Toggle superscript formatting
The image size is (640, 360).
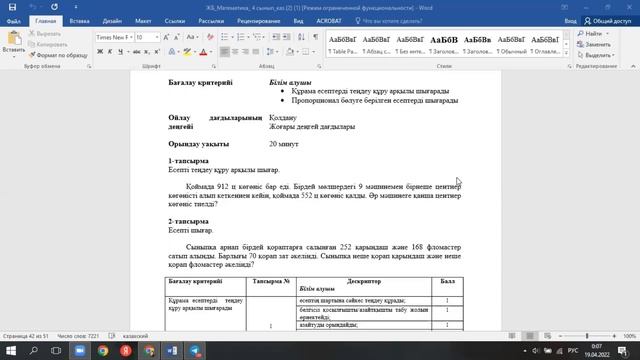pos(157,51)
